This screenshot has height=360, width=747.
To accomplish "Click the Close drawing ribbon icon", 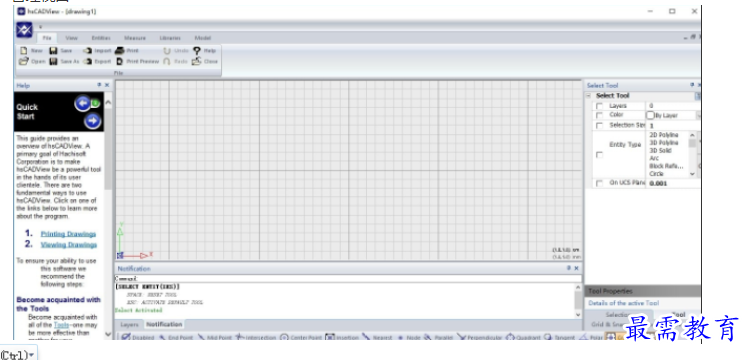I will [196, 61].
